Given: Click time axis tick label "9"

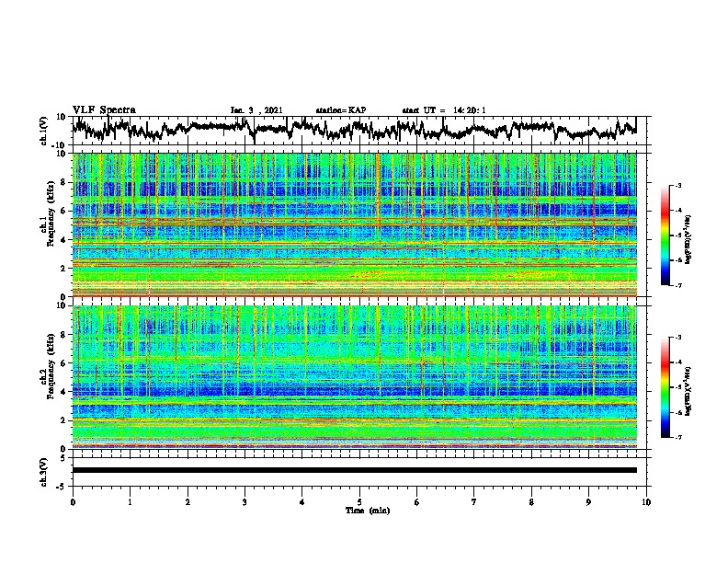Looking at the screenshot, I should (588, 502).
